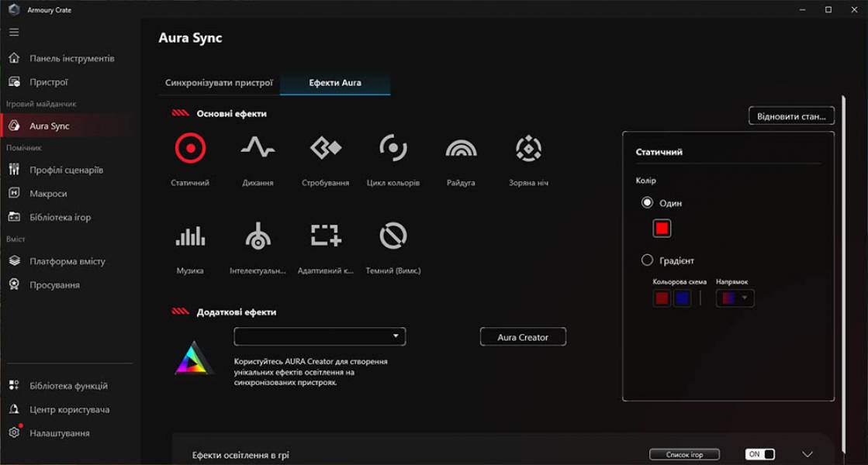This screenshot has height=465, width=868.
Task: Launch Aura Creator
Action: [x=523, y=336]
